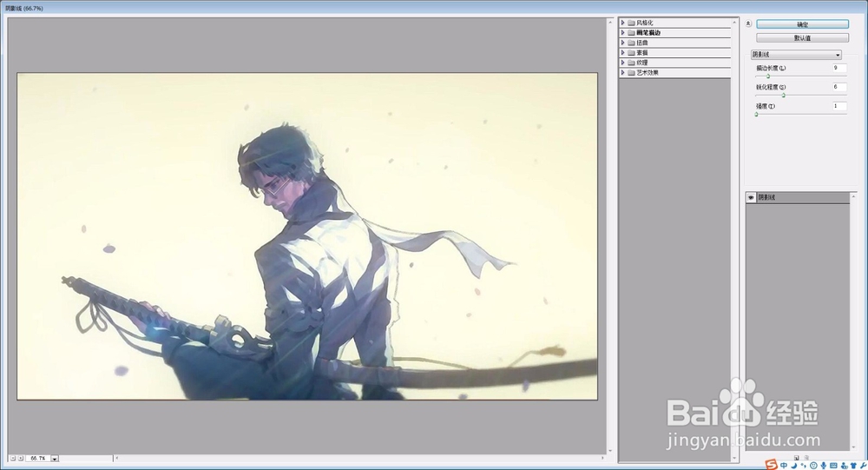Click the microphone voice input icon

[824, 466]
